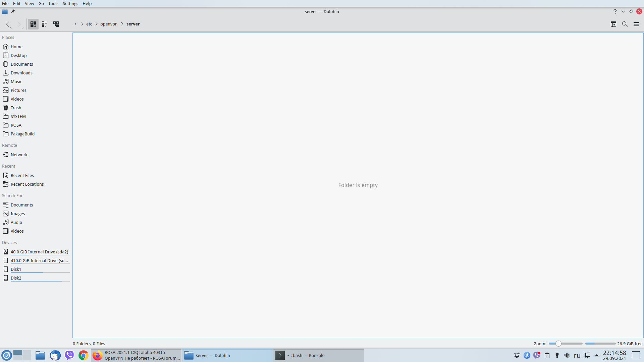Open the search tool
Screen dimensions: 644x362
point(625,24)
